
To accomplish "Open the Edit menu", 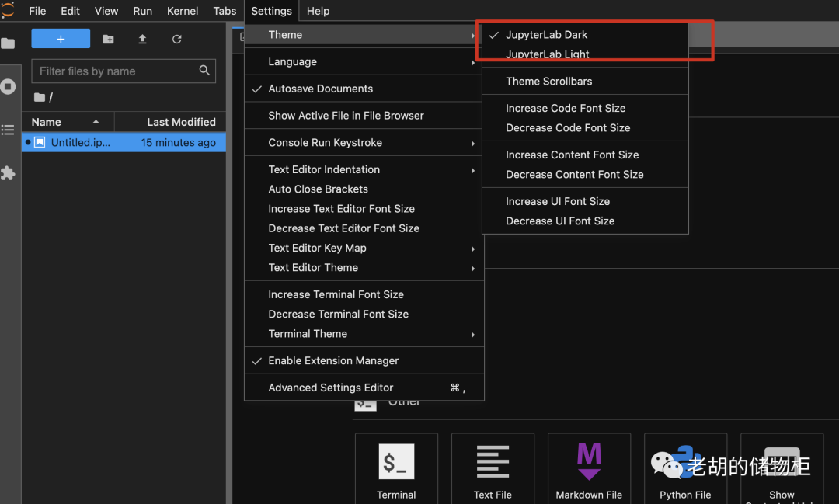I will (x=70, y=11).
